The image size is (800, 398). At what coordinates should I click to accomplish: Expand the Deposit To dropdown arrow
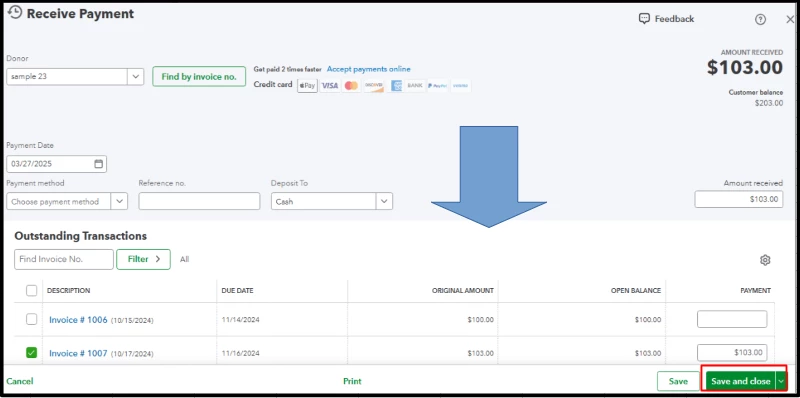pos(384,201)
